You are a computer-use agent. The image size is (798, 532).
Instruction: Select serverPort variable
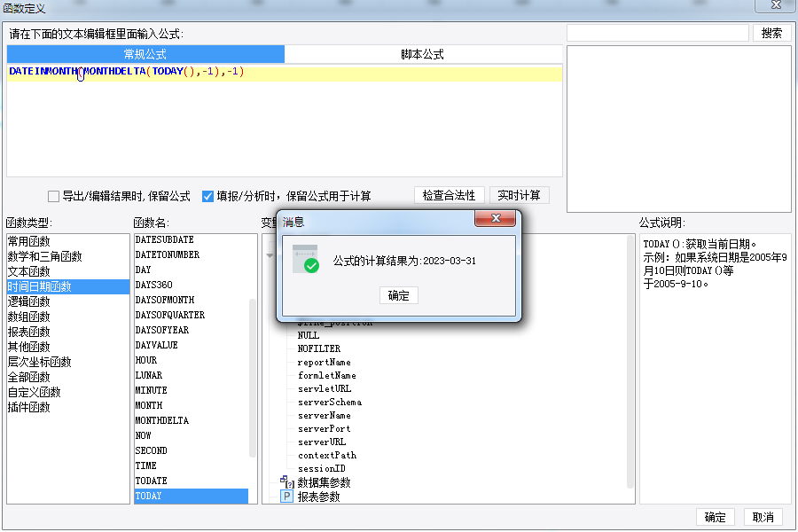325,428
